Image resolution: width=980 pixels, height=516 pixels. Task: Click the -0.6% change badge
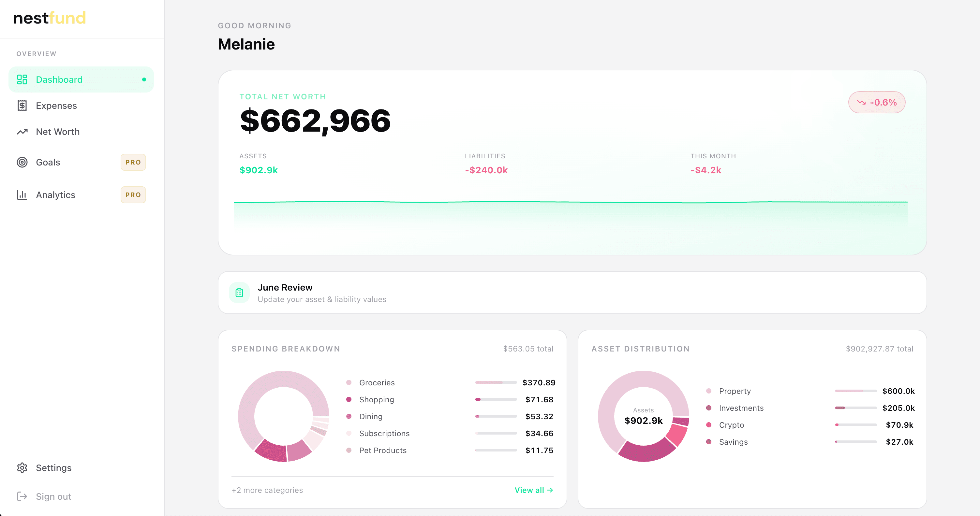point(877,102)
